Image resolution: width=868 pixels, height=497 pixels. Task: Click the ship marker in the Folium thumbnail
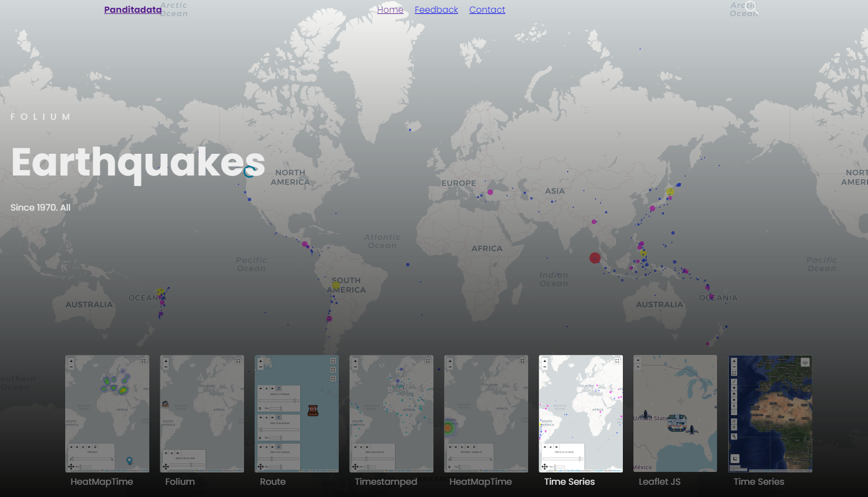click(165, 403)
